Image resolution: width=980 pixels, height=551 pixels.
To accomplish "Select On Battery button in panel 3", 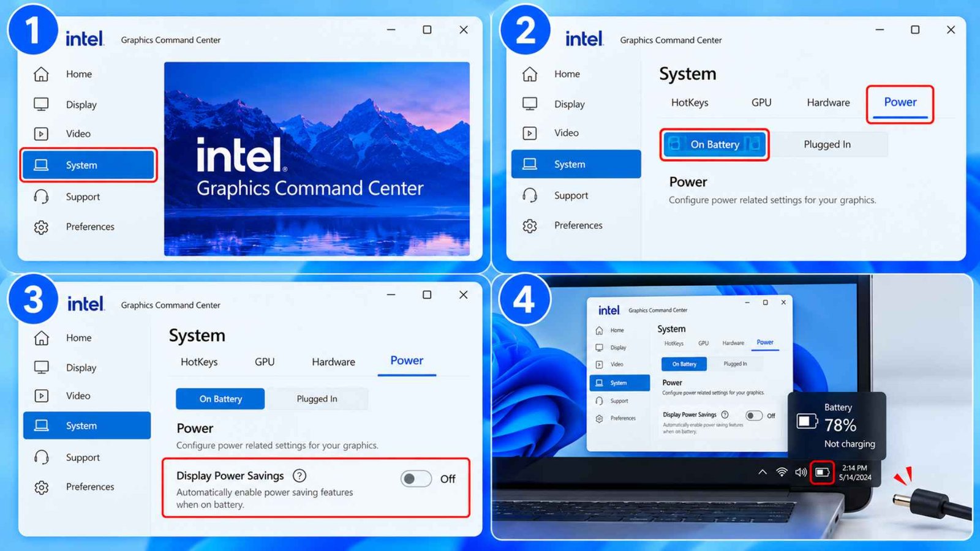I will (x=221, y=399).
